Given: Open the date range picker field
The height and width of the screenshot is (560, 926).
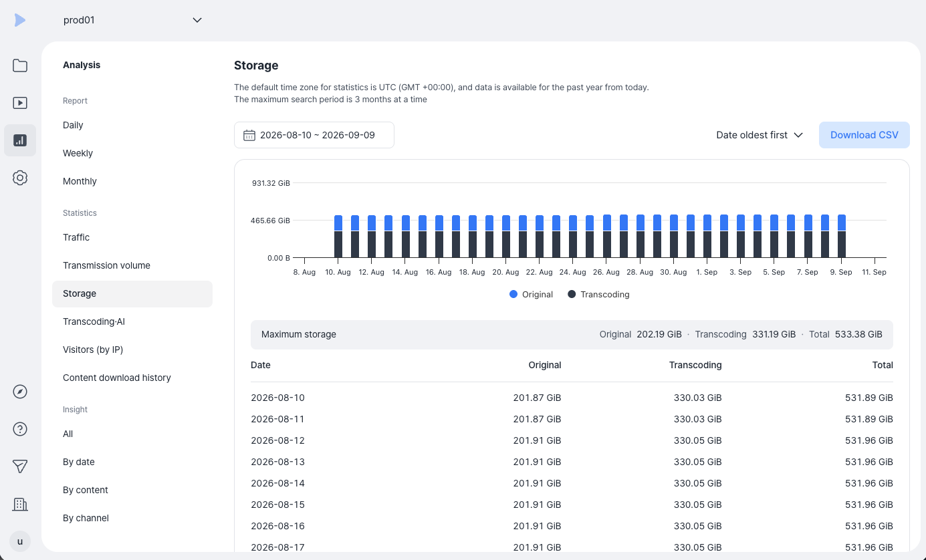Looking at the screenshot, I should click(314, 135).
